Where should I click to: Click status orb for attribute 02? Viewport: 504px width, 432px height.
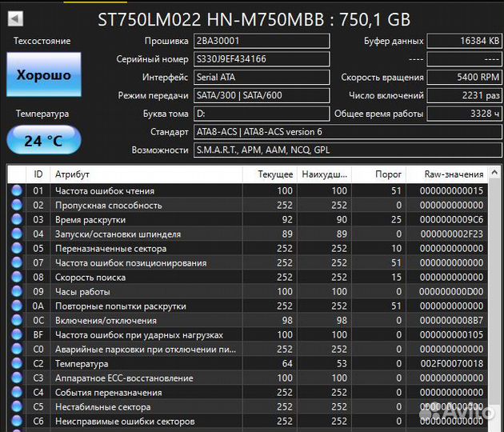[x=17, y=205]
